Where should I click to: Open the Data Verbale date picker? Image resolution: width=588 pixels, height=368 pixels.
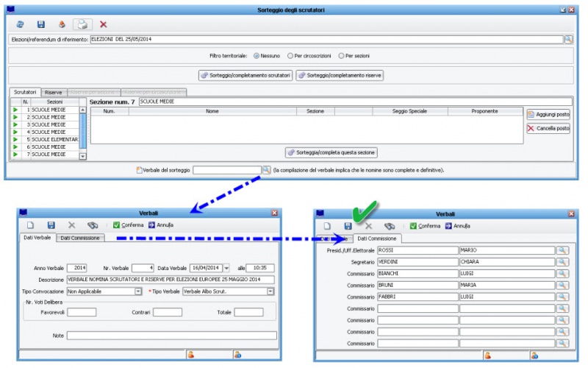(x=226, y=268)
